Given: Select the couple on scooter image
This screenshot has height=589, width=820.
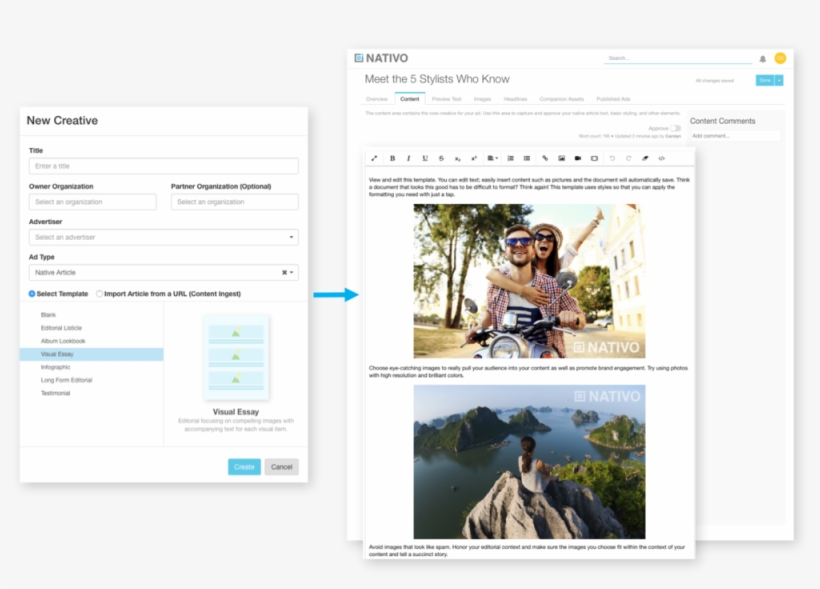Looking at the screenshot, I should click(529, 281).
